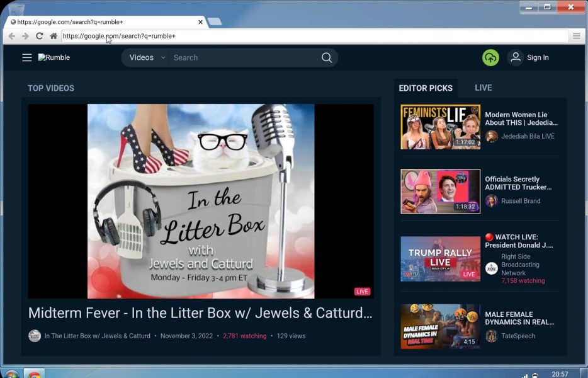Open the Midterm Fever video title
Image resolution: width=588 pixels, height=378 pixels.
200,313
